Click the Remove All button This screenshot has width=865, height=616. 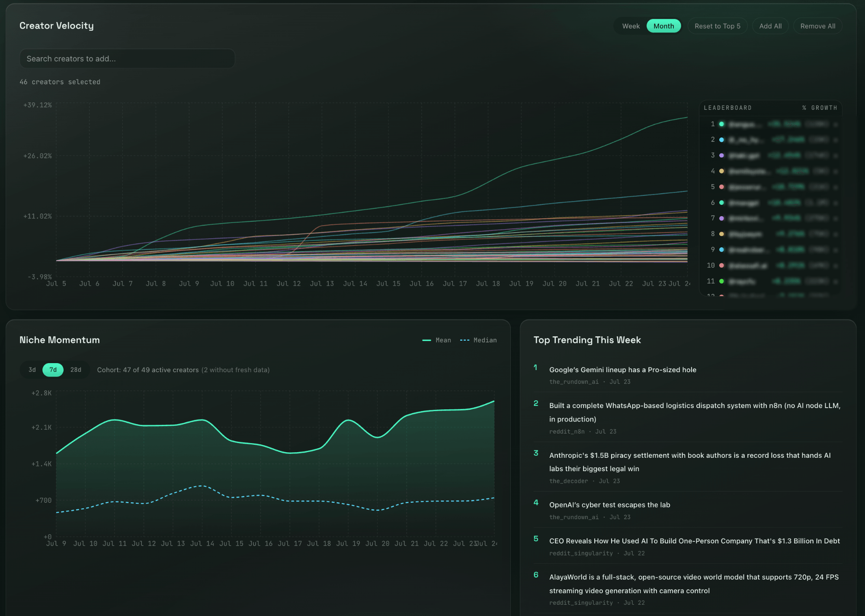(817, 26)
